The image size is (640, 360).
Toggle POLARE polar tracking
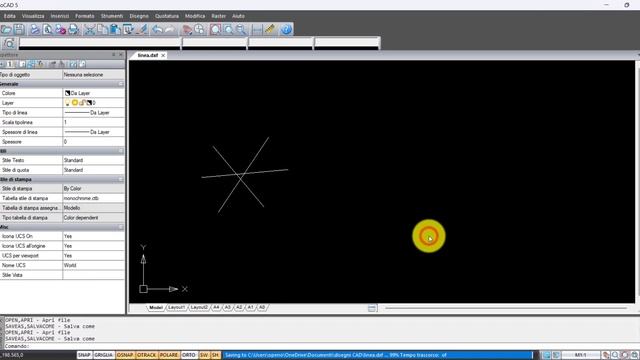(x=169, y=355)
